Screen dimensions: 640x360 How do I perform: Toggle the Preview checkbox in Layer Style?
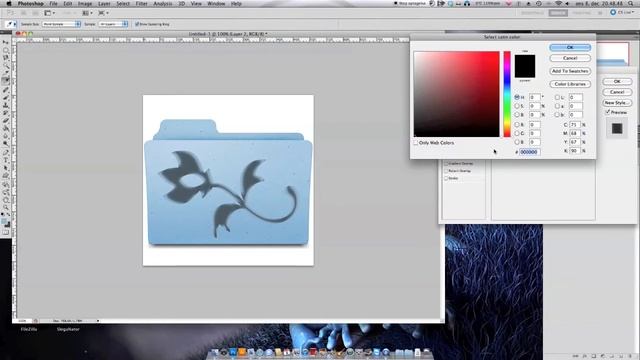(607, 112)
